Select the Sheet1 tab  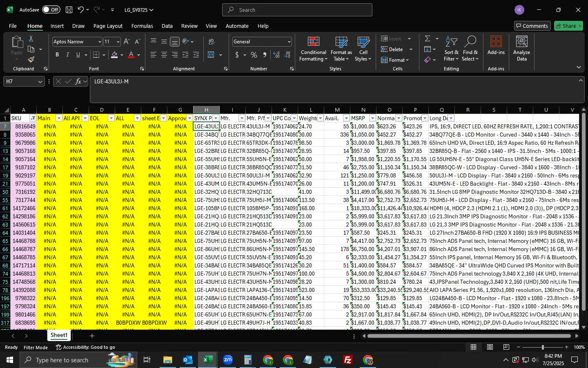59,335
